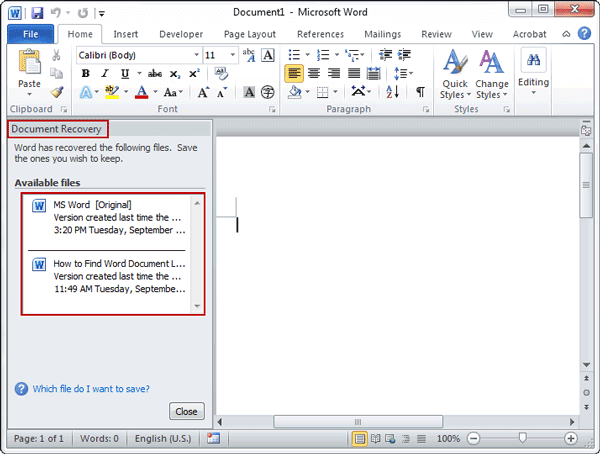The image size is (600, 454).
Task: Switch to the References tab
Action: coord(320,34)
